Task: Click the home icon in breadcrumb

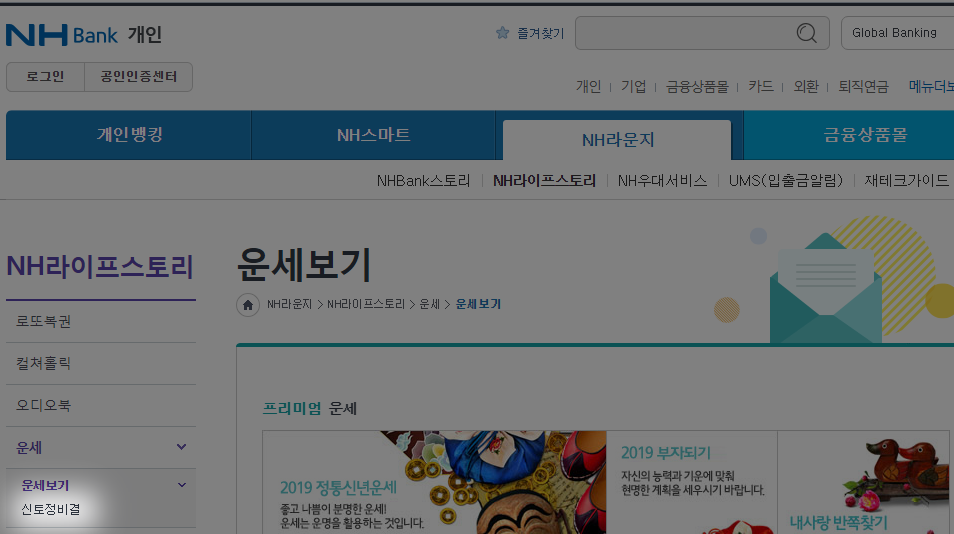Action: pos(248,305)
